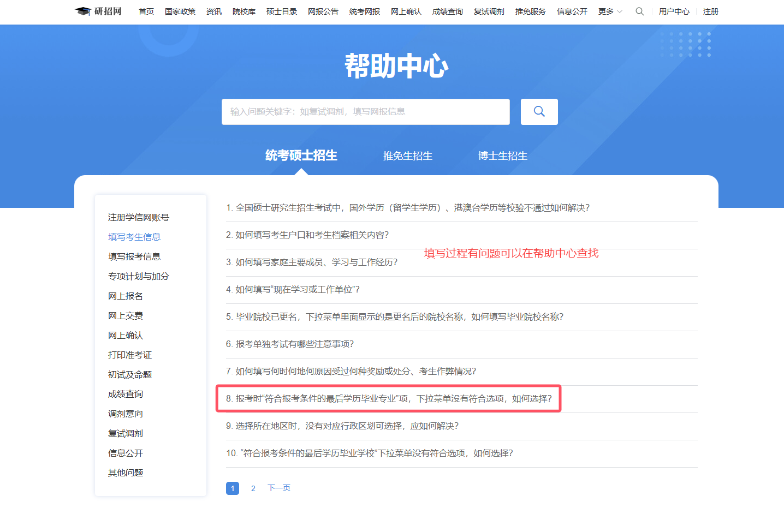Choose 其他问题 in the sidebar

coord(126,473)
